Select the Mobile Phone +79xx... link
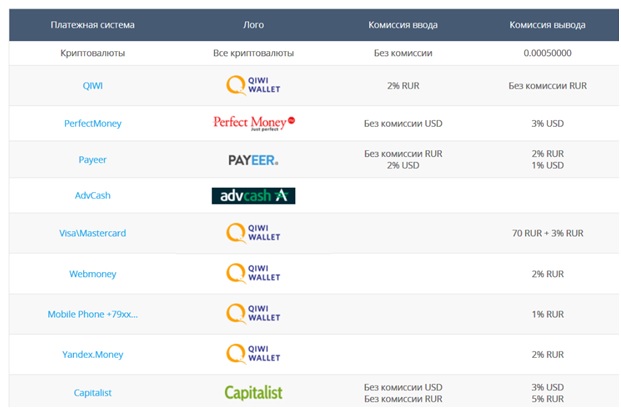This screenshot has height=409, width=621. 93,314
